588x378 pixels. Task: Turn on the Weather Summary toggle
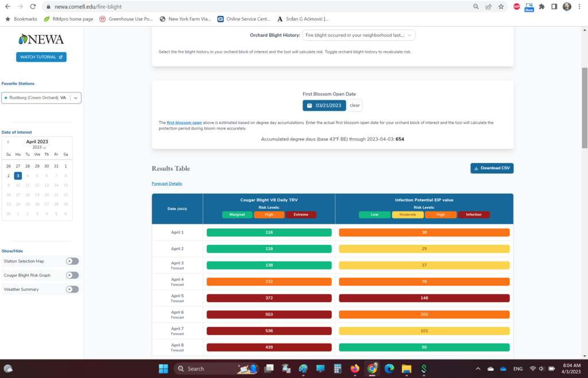click(x=72, y=289)
